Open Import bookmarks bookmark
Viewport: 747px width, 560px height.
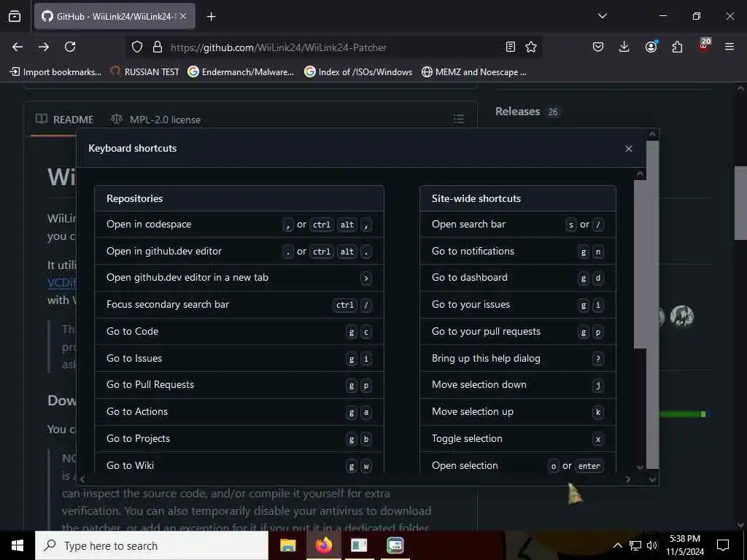(55, 72)
